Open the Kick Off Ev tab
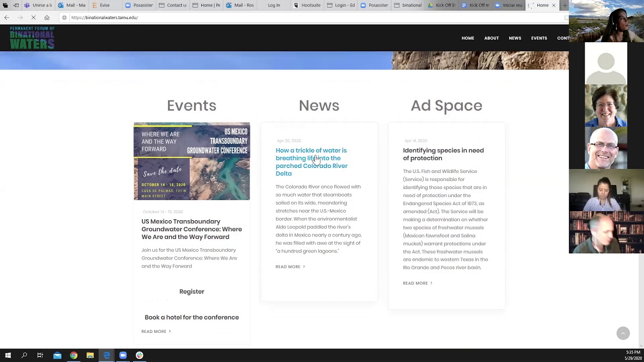The height and width of the screenshot is (362, 644). coord(441,5)
